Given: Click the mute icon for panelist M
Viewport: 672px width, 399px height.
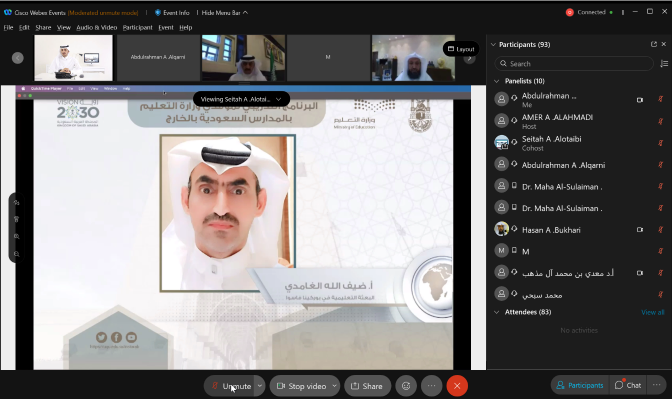Looking at the screenshot, I should 660,251.
